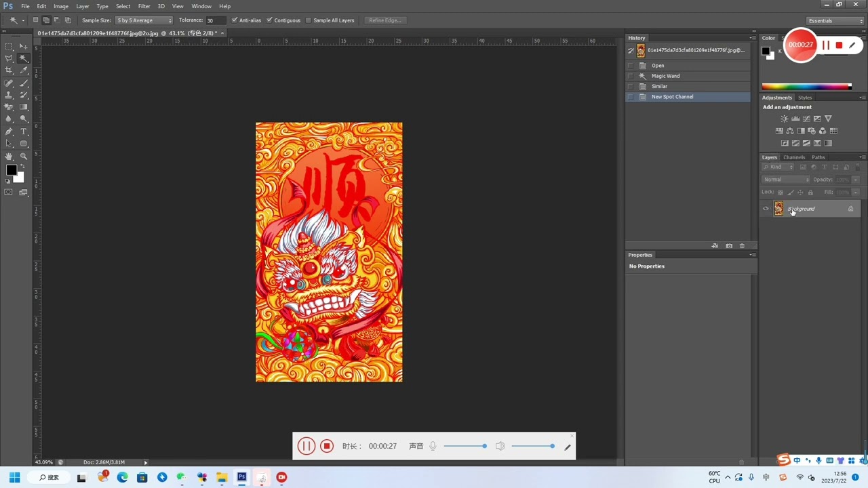Open the tool preset picker arrow
The width and height of the screenshot is (868, 488).
point(22,20)
